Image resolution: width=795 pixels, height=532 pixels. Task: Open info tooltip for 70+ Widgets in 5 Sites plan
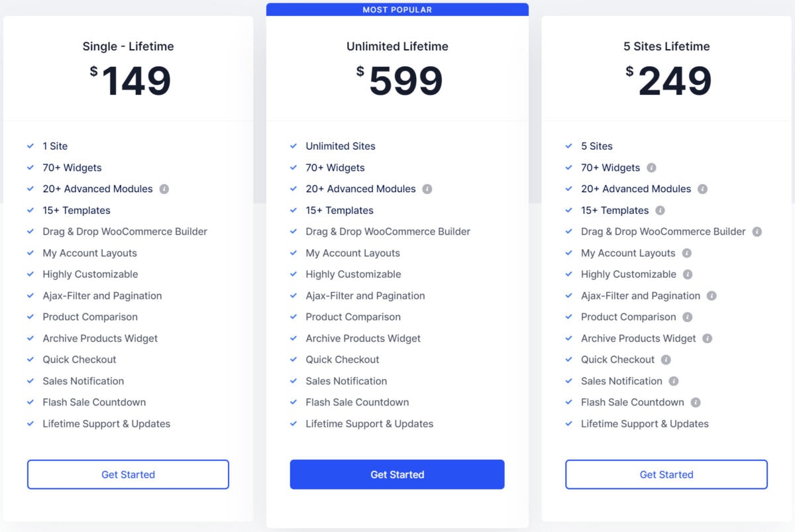coord(651,168)
